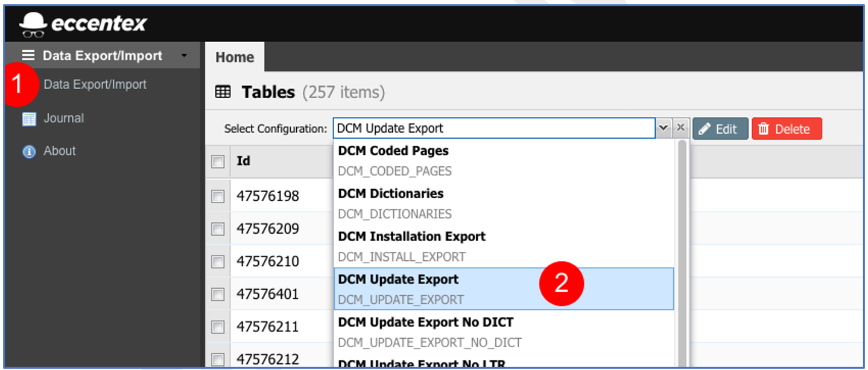Expand the Data Export/Import header dropdown arrow
The image size is (868, 370).
coord(184,56)
